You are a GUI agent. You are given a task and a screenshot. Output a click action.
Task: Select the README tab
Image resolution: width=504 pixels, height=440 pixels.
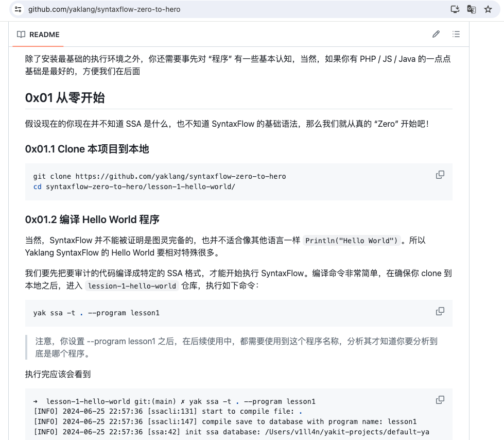pos(38,35)
